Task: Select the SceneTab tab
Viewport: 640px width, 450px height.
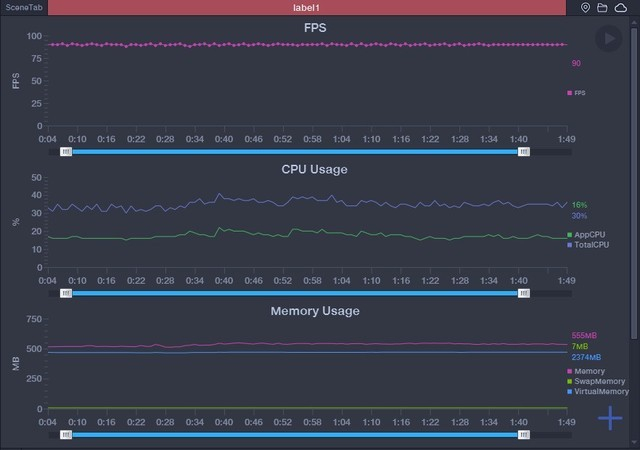Action: pyautogui.click(x=23, y=7)
